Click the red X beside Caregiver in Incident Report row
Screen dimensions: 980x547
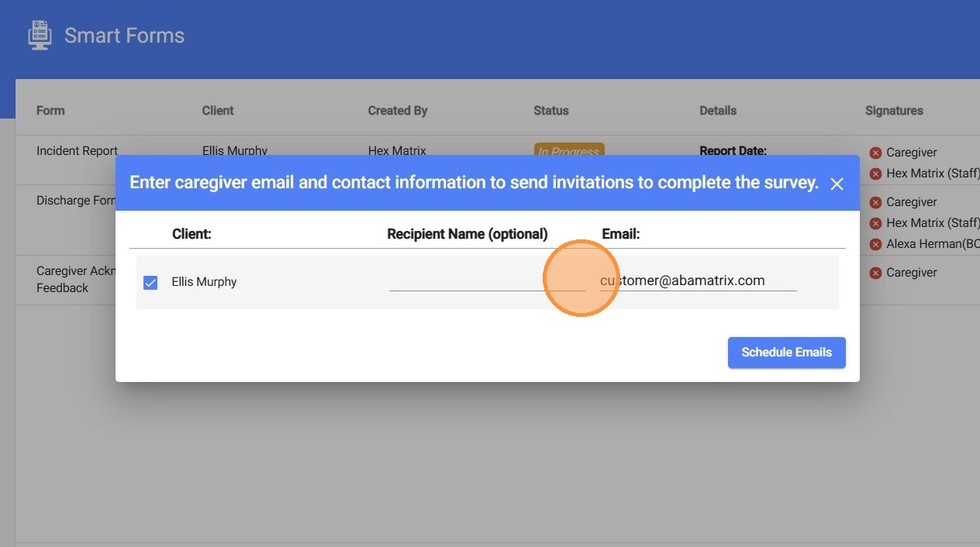coord(875,153)
